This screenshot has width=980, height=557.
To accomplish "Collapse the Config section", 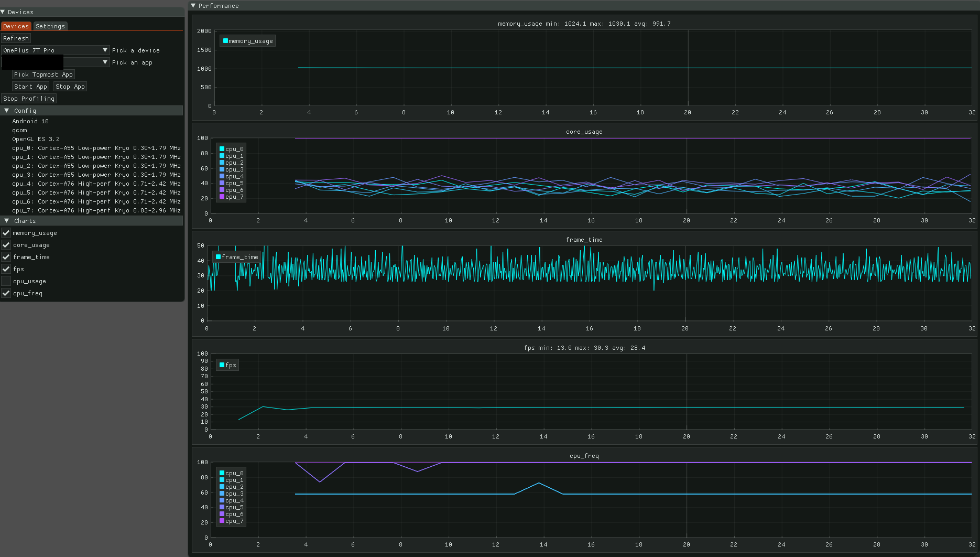I will 7,111.
